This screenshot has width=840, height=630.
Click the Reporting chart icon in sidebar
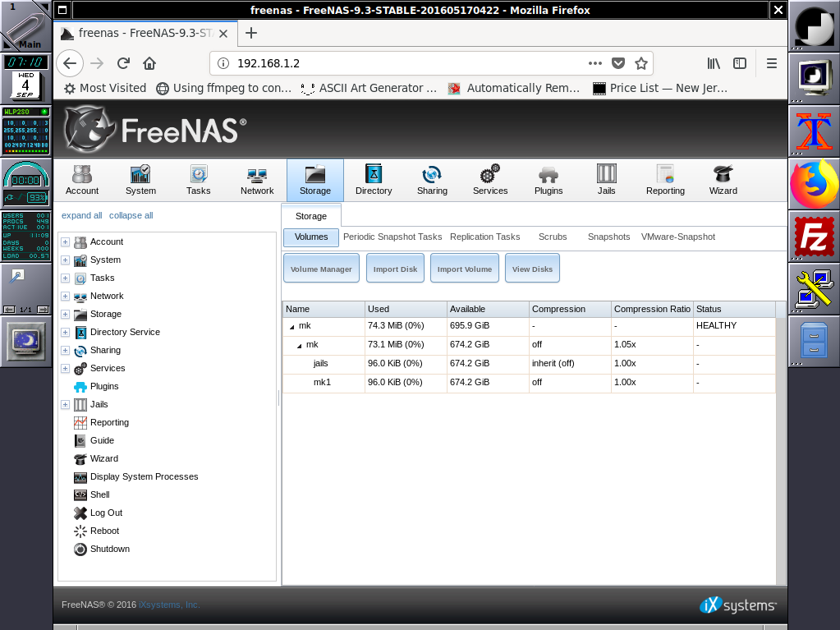coord(80,423)
